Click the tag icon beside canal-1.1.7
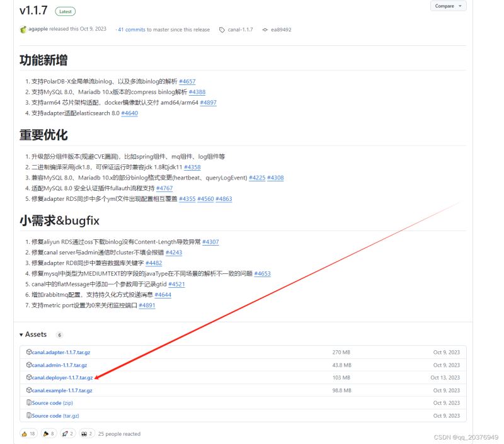Screen dimensions: 504x444 pyautogui.click(x=222, y=29)
